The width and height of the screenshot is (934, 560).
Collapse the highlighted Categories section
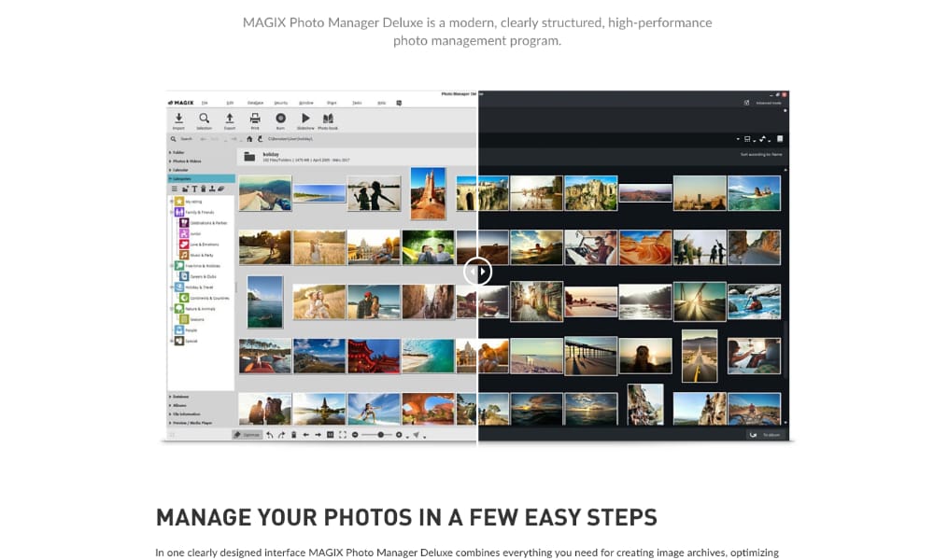(202, 178)
